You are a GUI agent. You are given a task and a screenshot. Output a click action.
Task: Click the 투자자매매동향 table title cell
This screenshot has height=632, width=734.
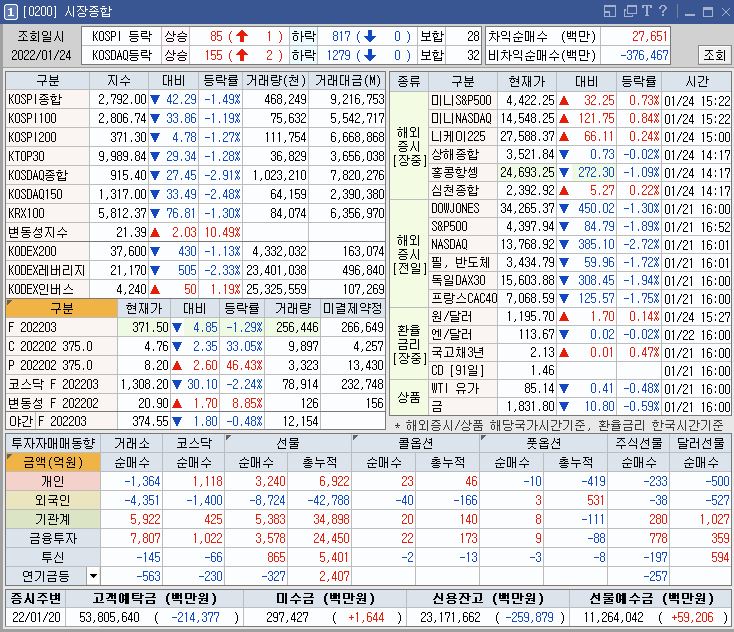click(x=53, y=443)
